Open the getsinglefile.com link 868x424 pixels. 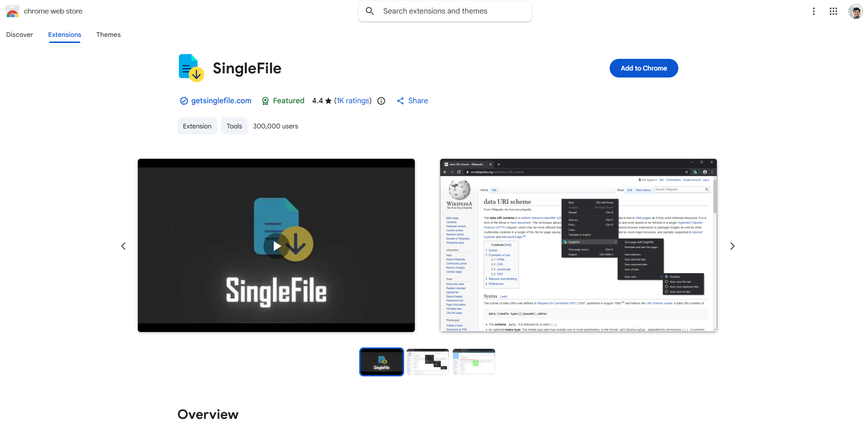221,101
